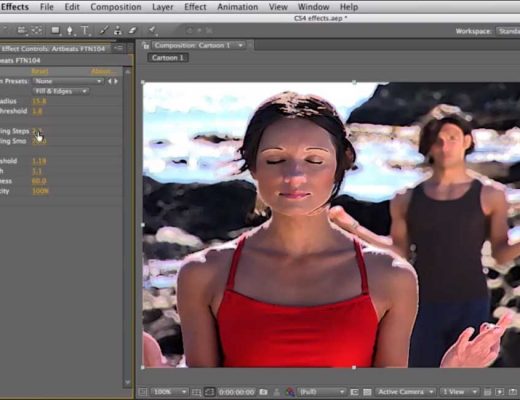Toggle the Composition viewer lock icon
Screen dimensions: 520x400
click(145, 46)
